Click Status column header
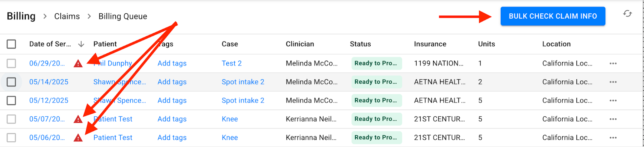The height and width of the screenshot is (147, 644). coord(360,44)
